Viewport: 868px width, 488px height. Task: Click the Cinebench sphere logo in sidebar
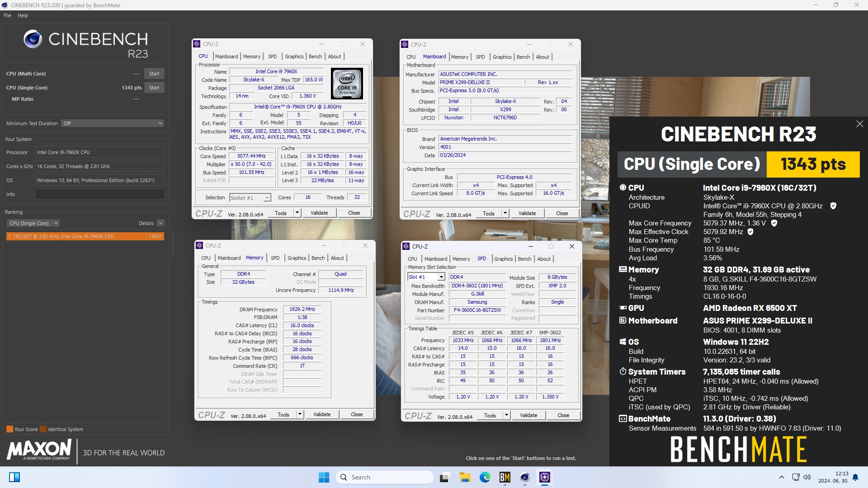[33, 39]
